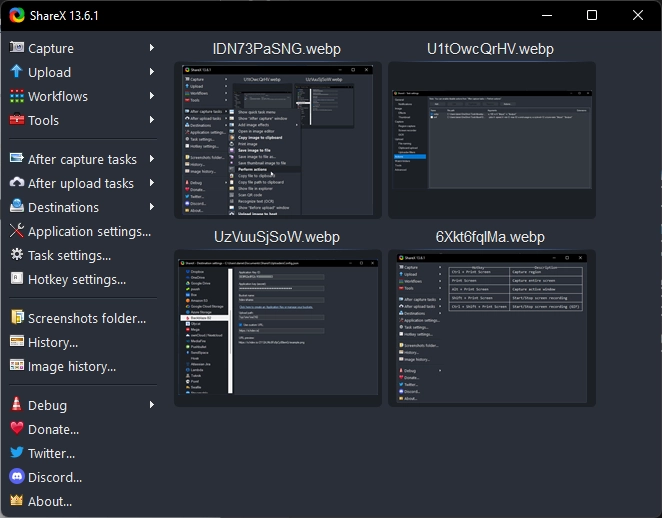Click the History list icon
Image resolution: width=662 pixels, height=518 pixels.
(16, 341)
